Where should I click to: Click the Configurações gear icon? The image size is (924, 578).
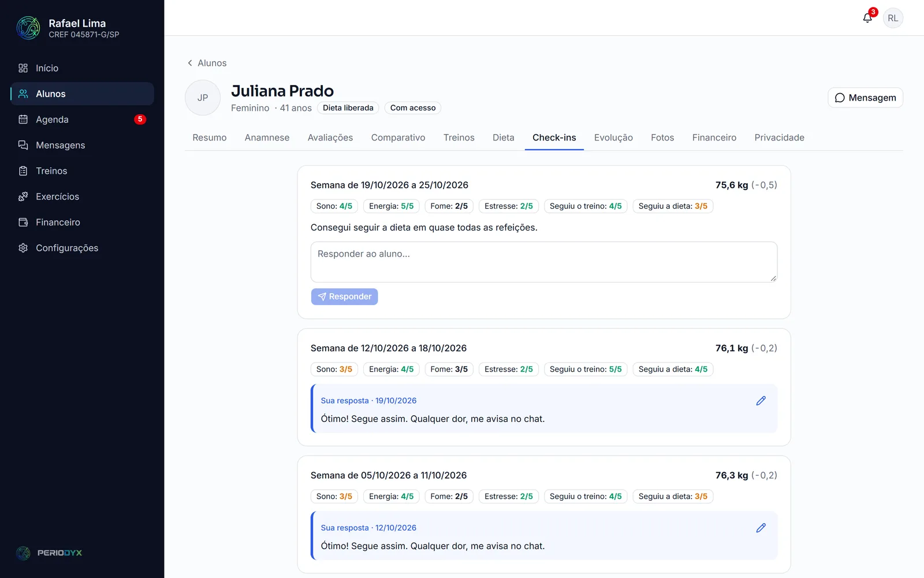23,248
